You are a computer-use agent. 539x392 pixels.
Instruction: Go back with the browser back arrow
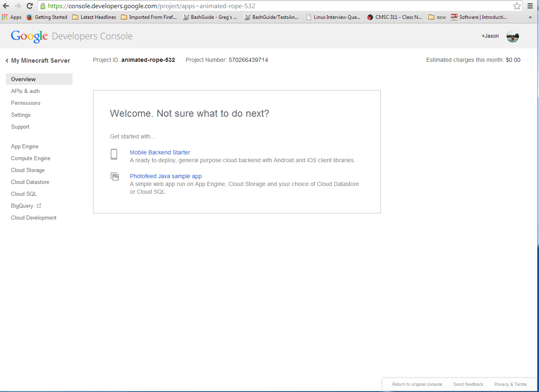click(x=6, y=6)
